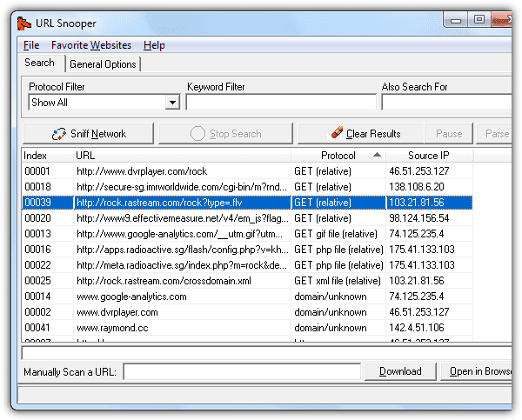The image size is (522, 420).
Task: Click the Sniff Network button
Action: pyautogui.click(x=88, y=134)
